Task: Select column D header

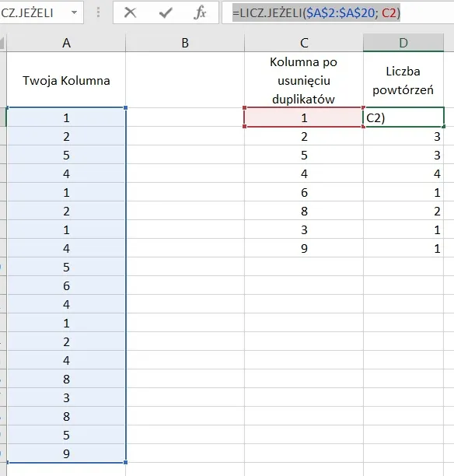Action: click(403, 43)
